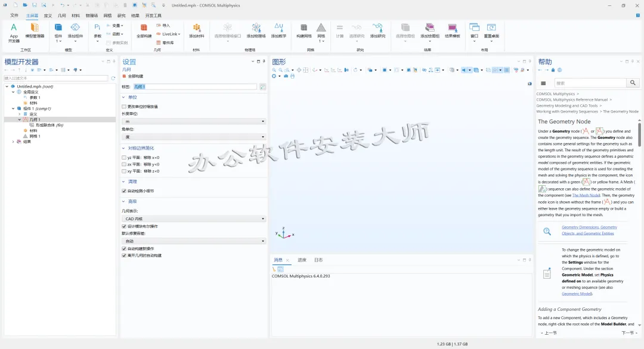Click the 结果模板 ribbon icon
This screenshot has width=644, height=349.
[x=452, y=31]
